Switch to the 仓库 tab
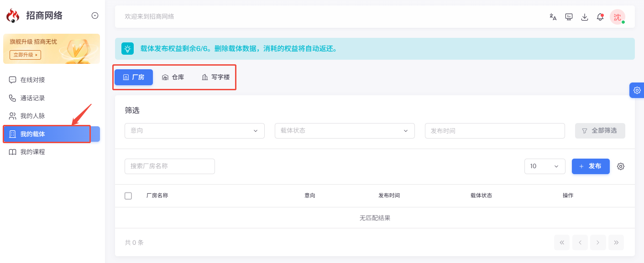Viewport: 644px width, 263px height. [x=173, y=77]
